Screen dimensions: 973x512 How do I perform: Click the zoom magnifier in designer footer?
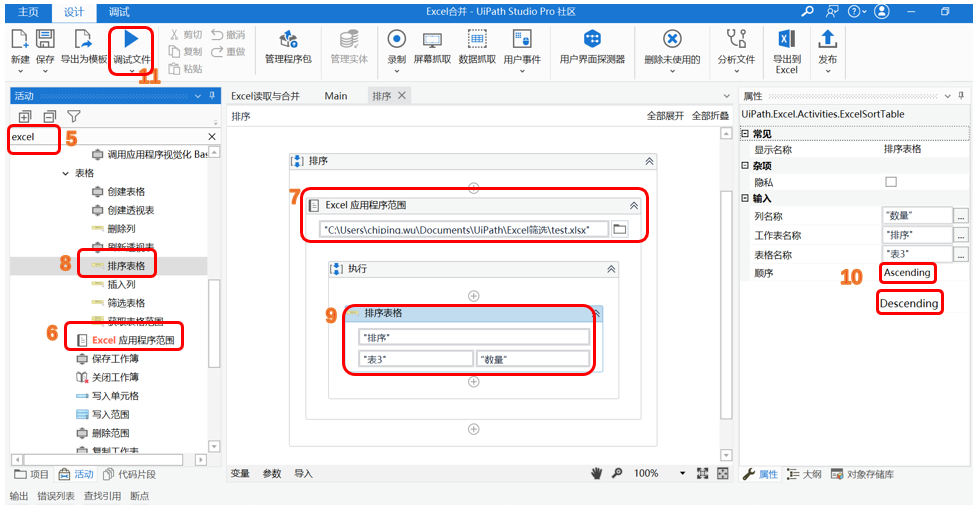point(617,474)
